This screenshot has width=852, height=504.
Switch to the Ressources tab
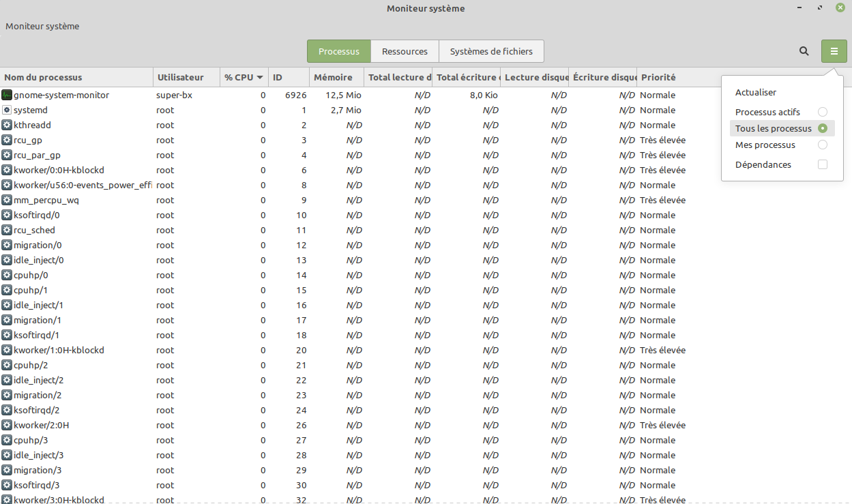(405, 51)
